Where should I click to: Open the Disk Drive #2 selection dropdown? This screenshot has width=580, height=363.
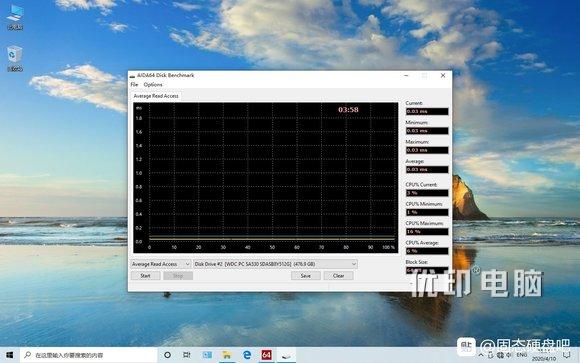pos(275,264)
